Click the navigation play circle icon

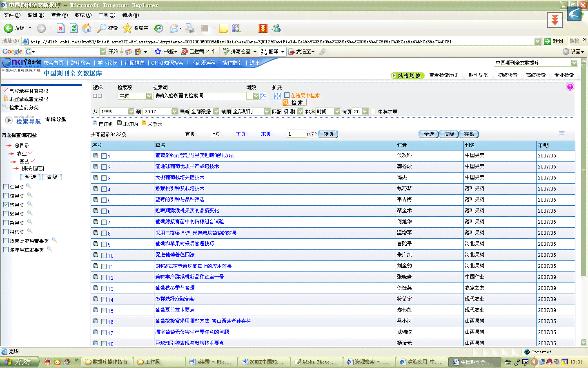9,120
